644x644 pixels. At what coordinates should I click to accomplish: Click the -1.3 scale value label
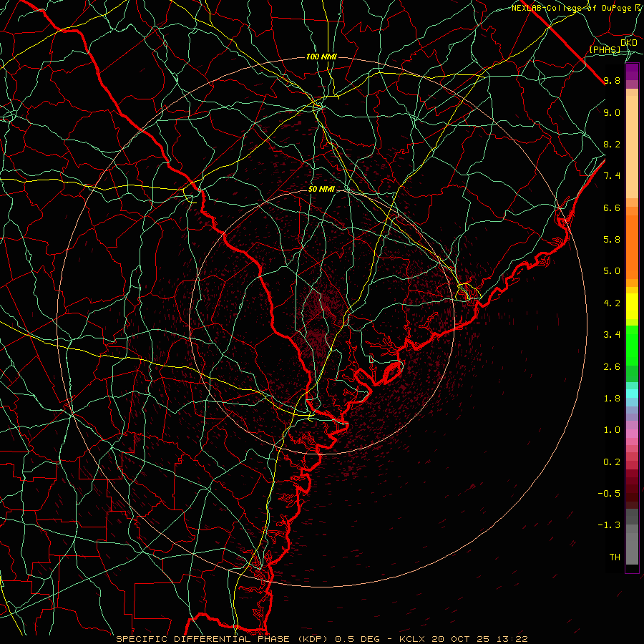(x=609, y=525)
